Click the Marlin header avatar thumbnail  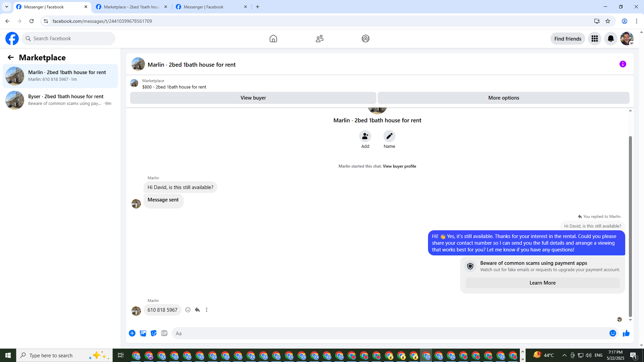tap(138, 64)
